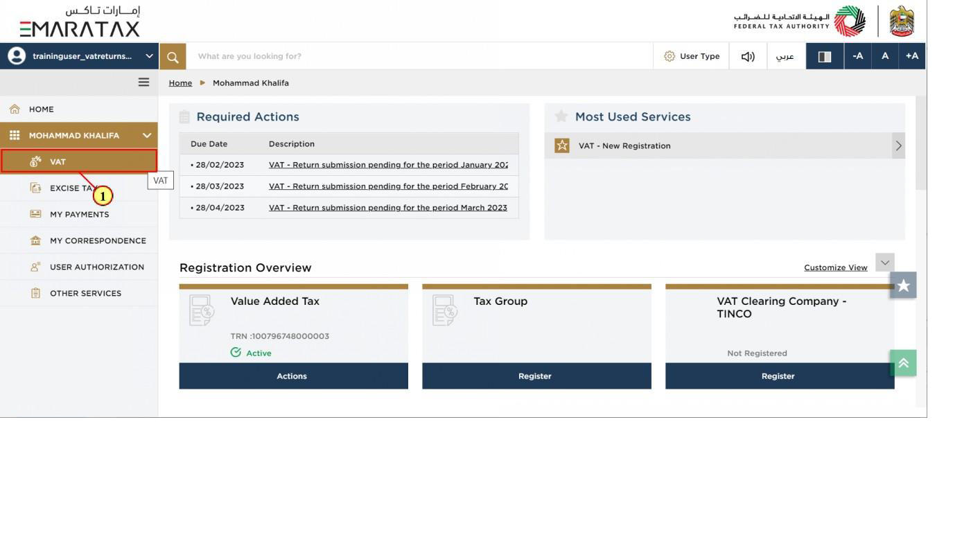This screenshot has width=980, height=555.
Task: Open the EXCISE TAX sidebar item
Action: (x=79, y=188)
